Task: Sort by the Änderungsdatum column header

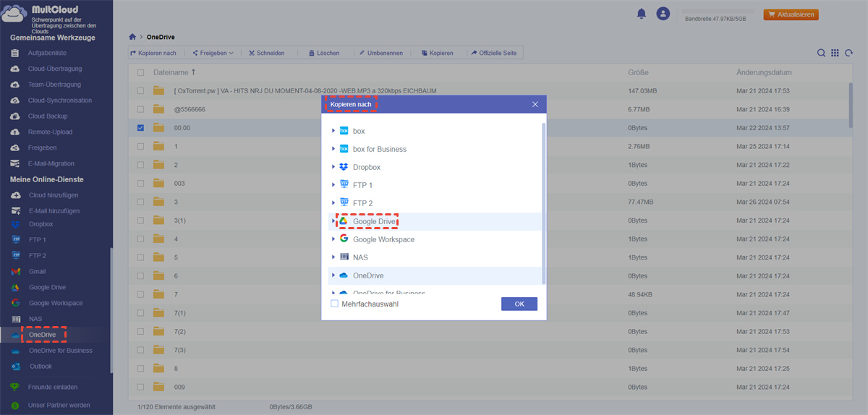Action: tap(764, 73)
